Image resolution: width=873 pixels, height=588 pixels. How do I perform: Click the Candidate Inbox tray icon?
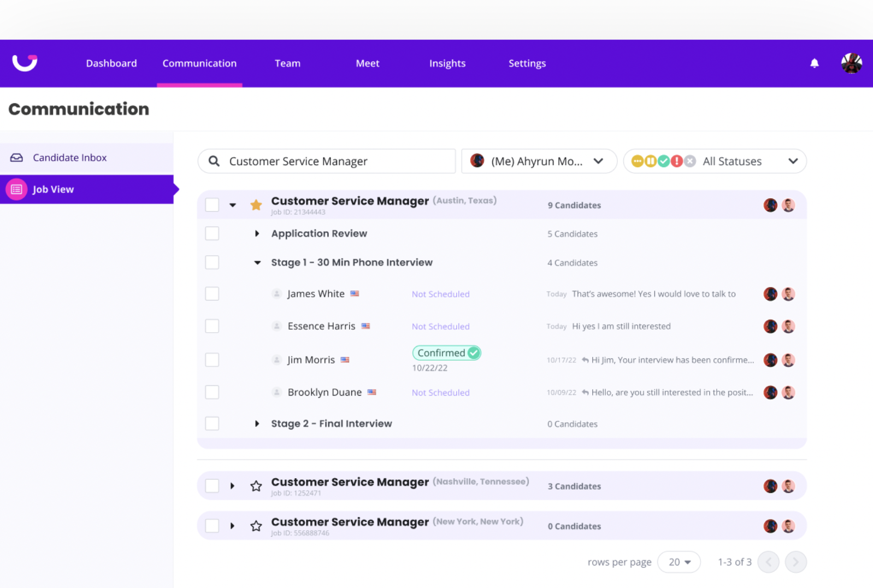(16, 157)
